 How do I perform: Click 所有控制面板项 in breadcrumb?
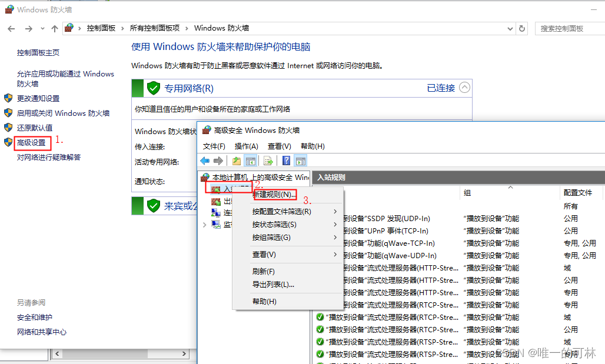click(x=155, y=28)
